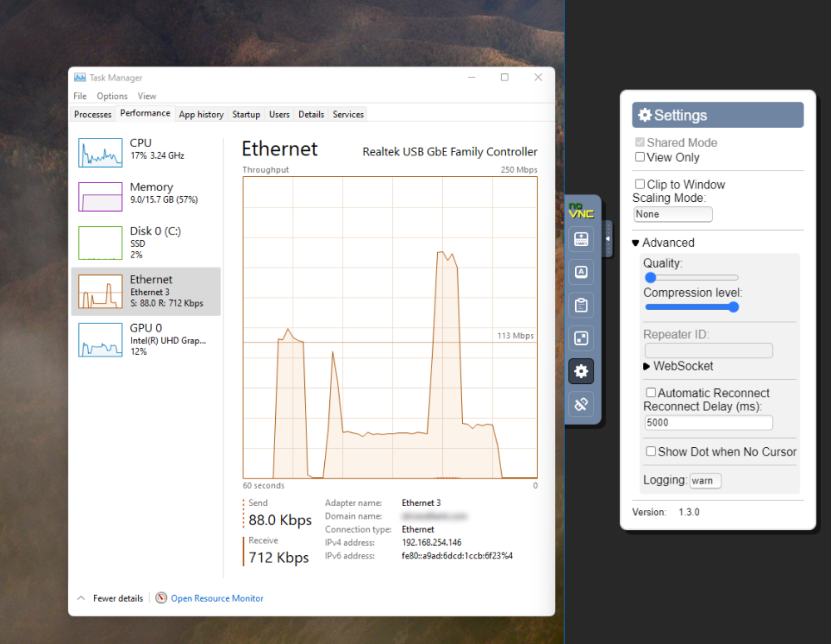Expand the WebSocket section
831x644 pixels.
[x=678, y=366]
